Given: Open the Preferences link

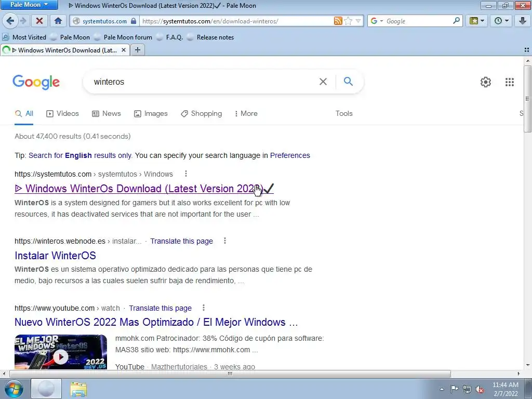Looking at the screenshot, I should pyautogui.click(x=290, y=155).
